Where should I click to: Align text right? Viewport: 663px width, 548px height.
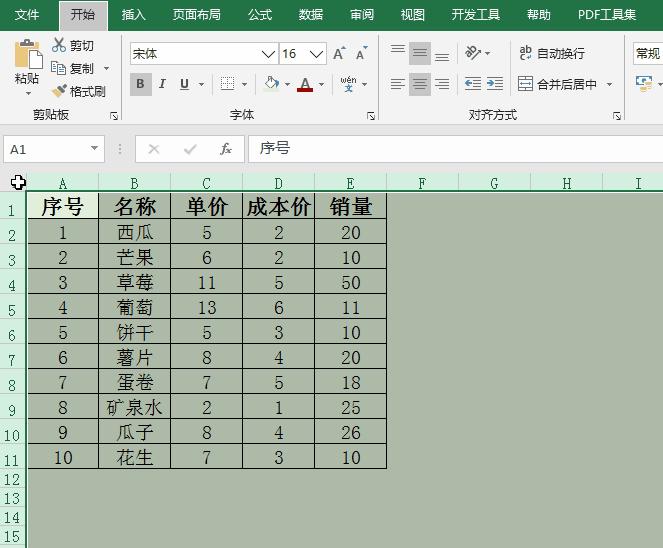coord(442,84)
